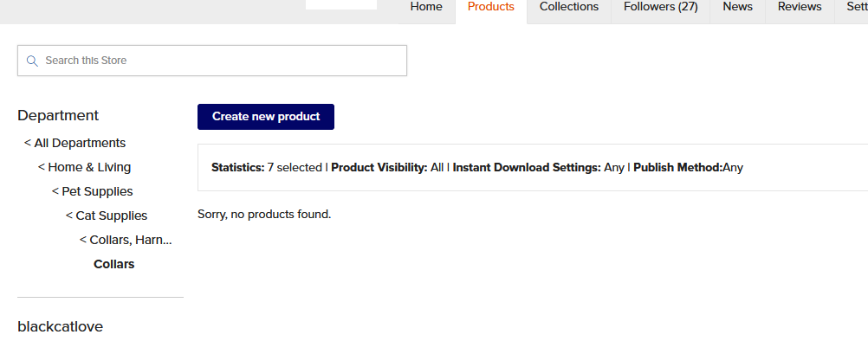Collapse to the Collars, Harn... category
The height and width of the screenshot is (341, 868).
(x=126, y=240)
